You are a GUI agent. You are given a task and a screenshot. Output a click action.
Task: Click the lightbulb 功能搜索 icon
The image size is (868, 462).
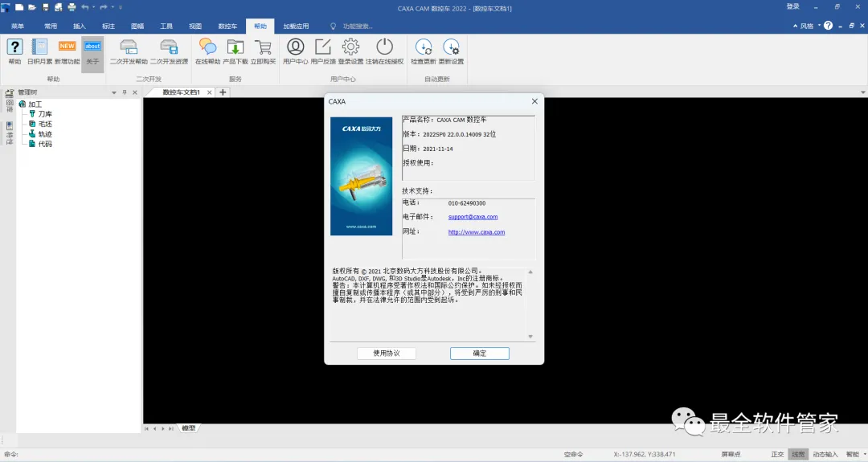pyautogui.click(x=333, y=26)
